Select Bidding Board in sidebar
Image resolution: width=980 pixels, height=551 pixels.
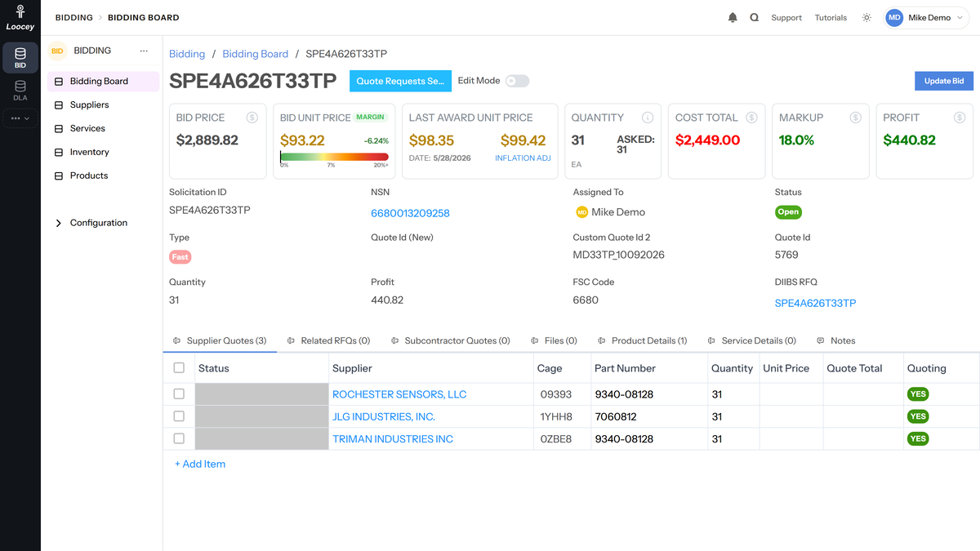point(103,81)
